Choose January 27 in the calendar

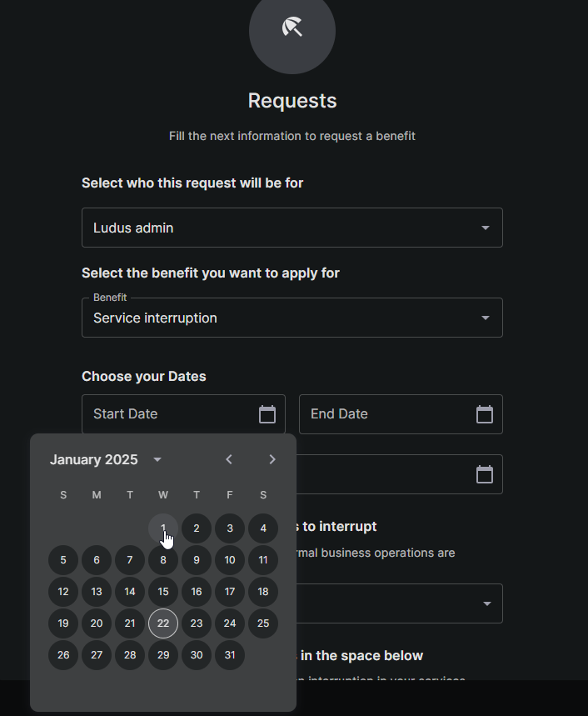coord(97,655)
